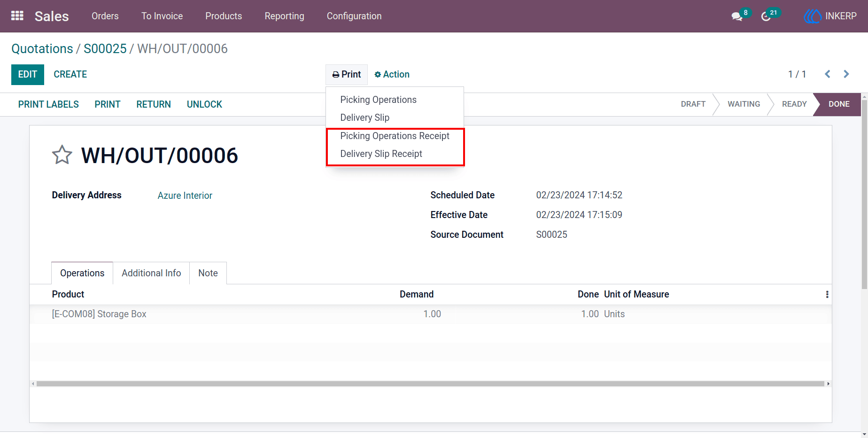Choose Picking Operations Receipt option
The image size is (868, 438).
(x=395, y=136)
